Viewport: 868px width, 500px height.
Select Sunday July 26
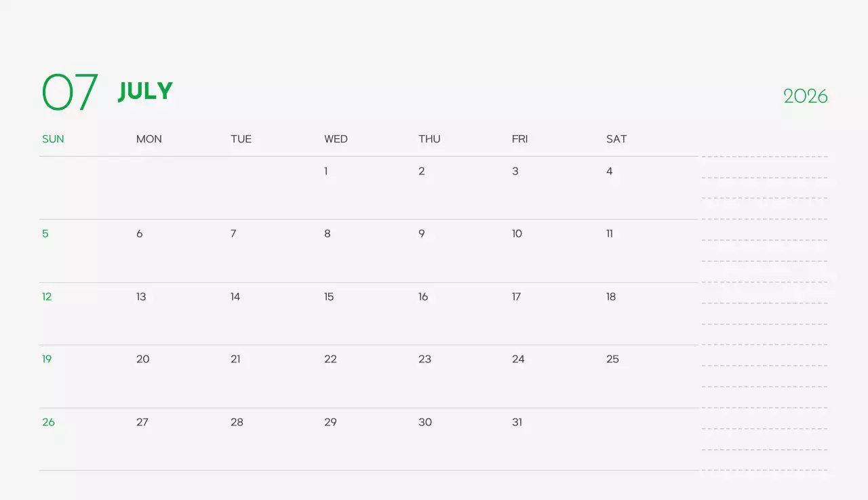pyautogui.click(x=48, y=423)
